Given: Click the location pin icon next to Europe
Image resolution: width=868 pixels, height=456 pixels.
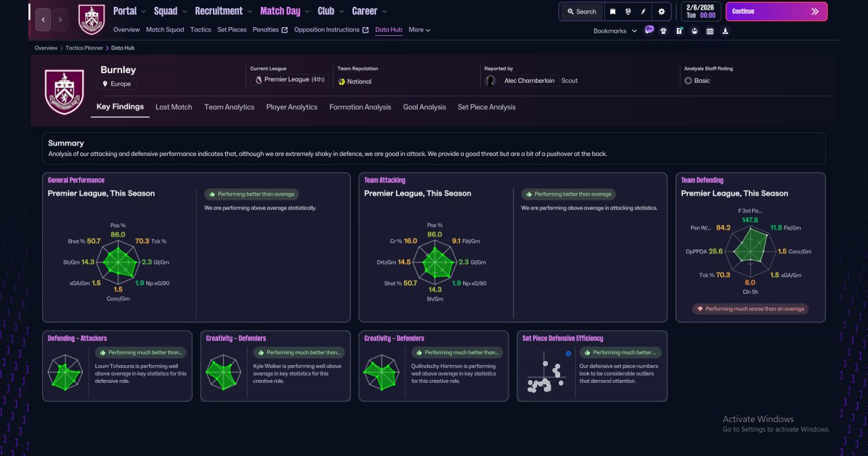Looking at the screenshot, I should point(105,84).
